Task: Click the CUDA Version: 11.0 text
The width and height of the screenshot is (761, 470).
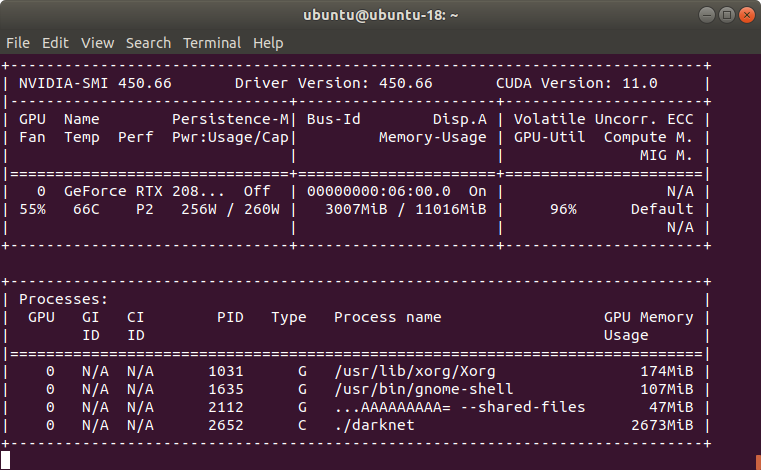Action: (x=577, y=84)
